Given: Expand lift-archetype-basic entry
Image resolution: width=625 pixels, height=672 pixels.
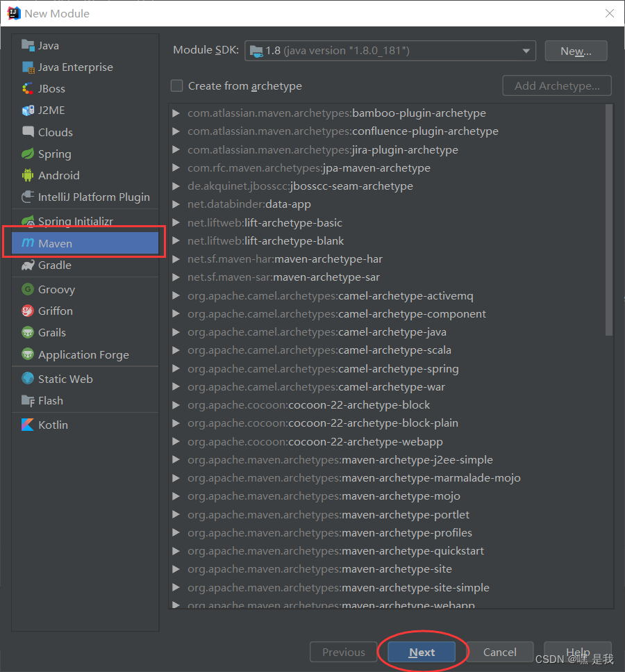Looking at the screenshot, I should tap(176, 222).
